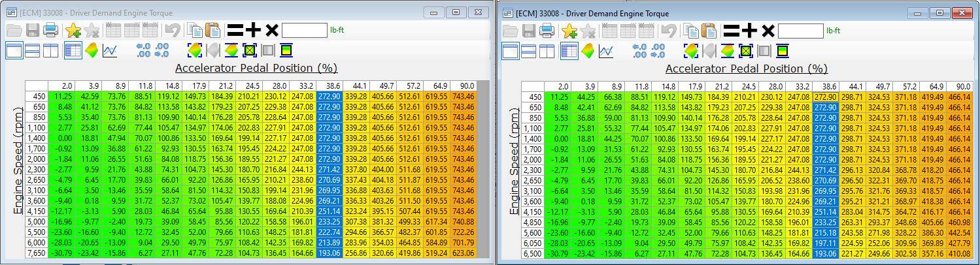The image size is (980, 265).
Task: Show 3D surface view in right window
Action: click(x=588, y=51)
